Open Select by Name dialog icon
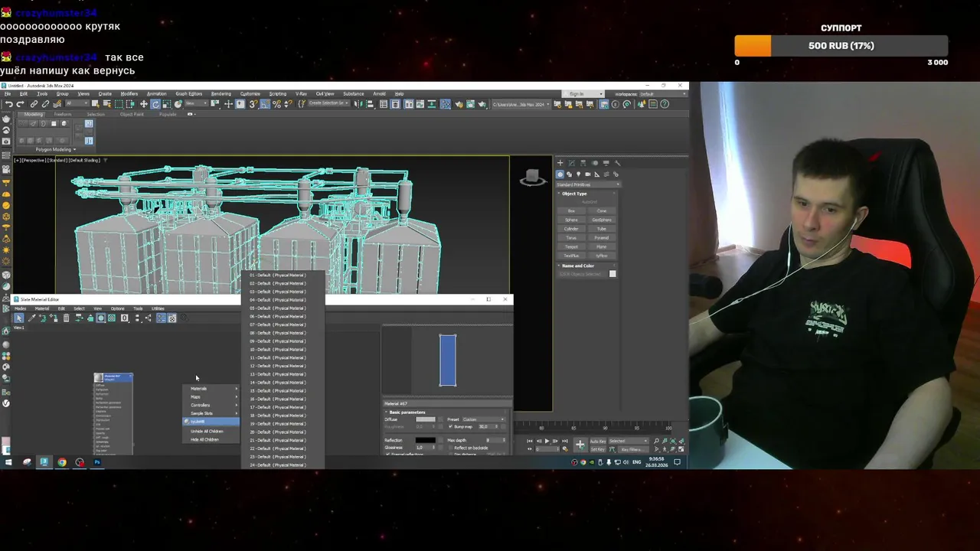 pos(107,104)
